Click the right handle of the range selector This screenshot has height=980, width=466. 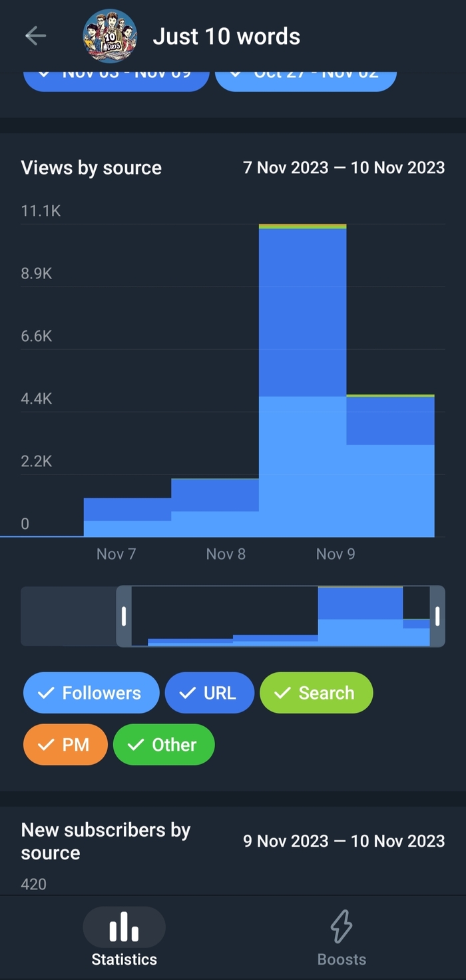pyautogui.click(x=437, y=616)
